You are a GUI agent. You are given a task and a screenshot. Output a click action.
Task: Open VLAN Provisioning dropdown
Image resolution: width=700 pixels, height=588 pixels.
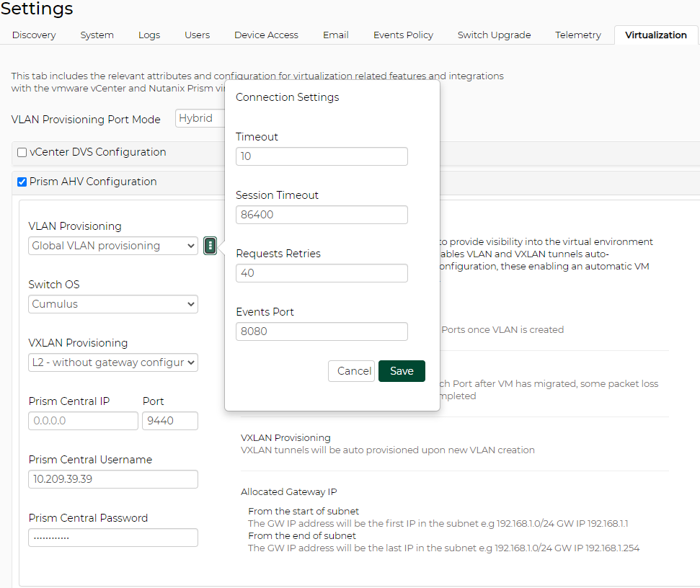(x=113, y=246)
